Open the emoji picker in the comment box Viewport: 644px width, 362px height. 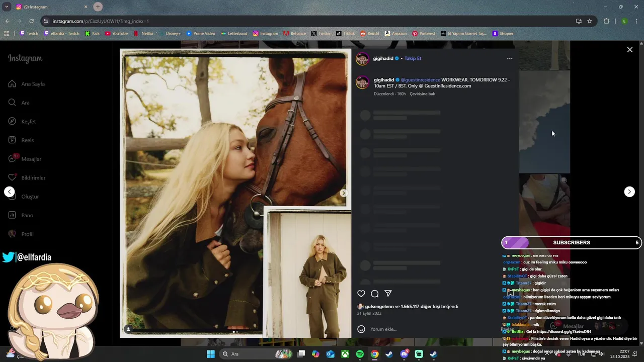tap(361, 329)
